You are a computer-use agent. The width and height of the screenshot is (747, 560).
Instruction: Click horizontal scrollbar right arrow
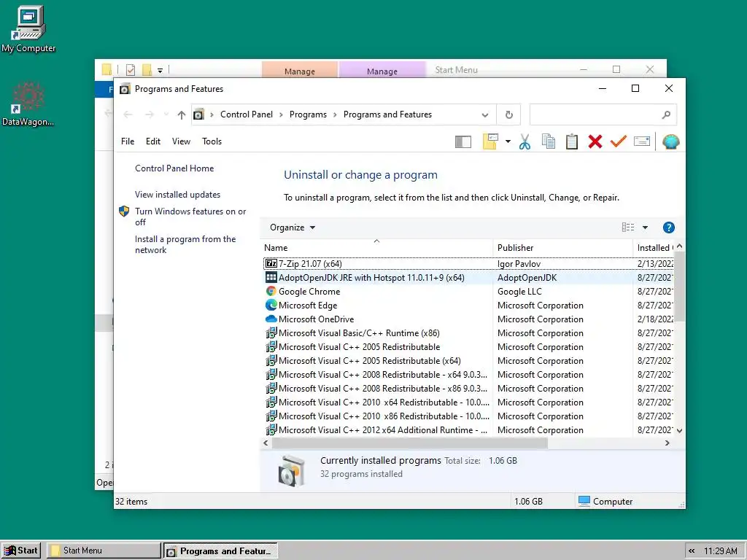coord(667,443)
